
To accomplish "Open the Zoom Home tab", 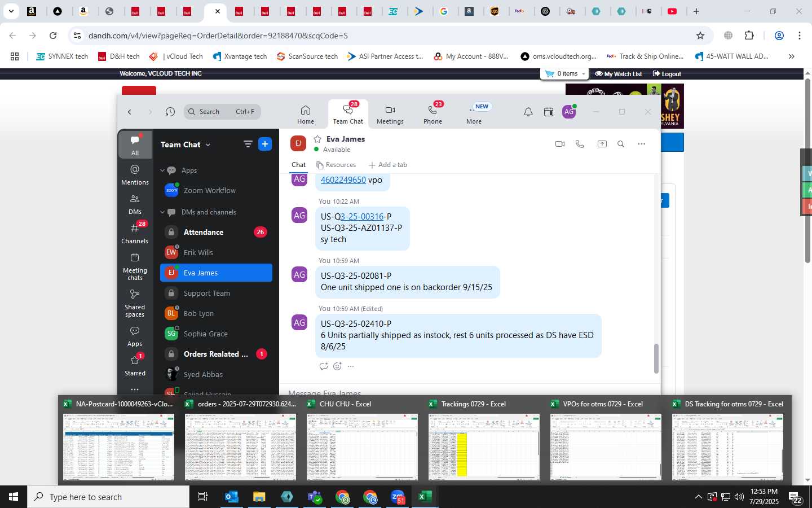I will 306,115.
